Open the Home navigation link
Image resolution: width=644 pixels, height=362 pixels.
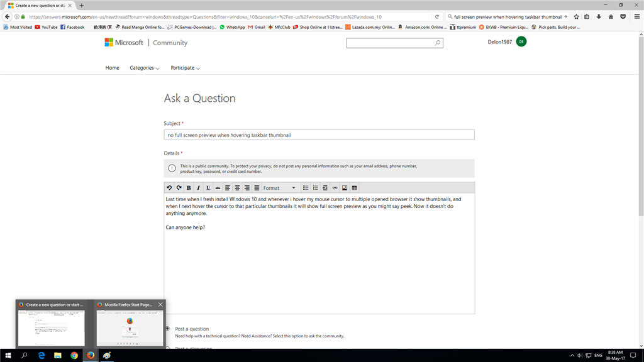(x=112, y=68)
